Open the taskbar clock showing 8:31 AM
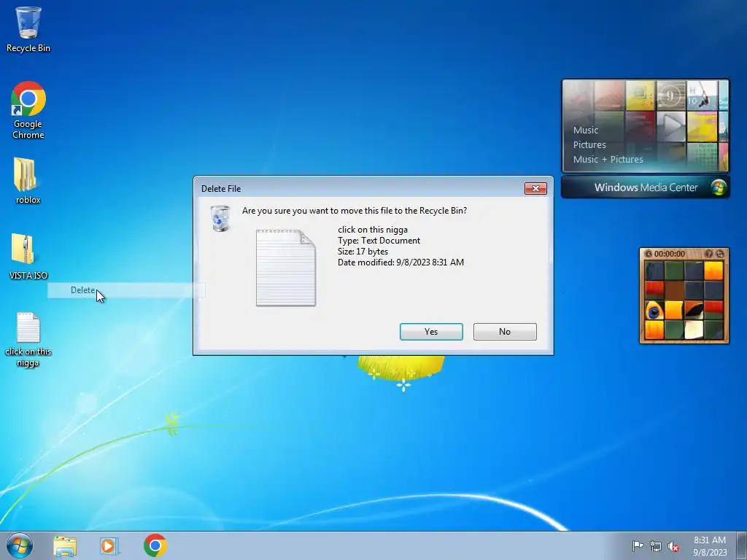747x560 pixels. coord(710,546)
